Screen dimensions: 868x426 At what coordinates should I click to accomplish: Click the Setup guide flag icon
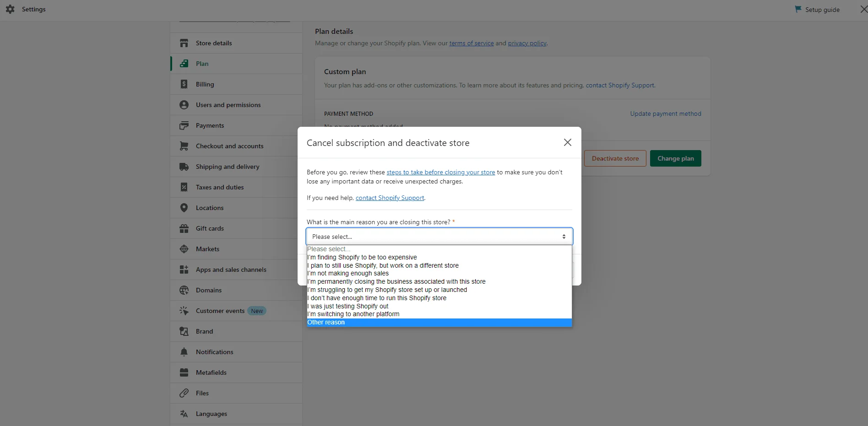point(798,9)
